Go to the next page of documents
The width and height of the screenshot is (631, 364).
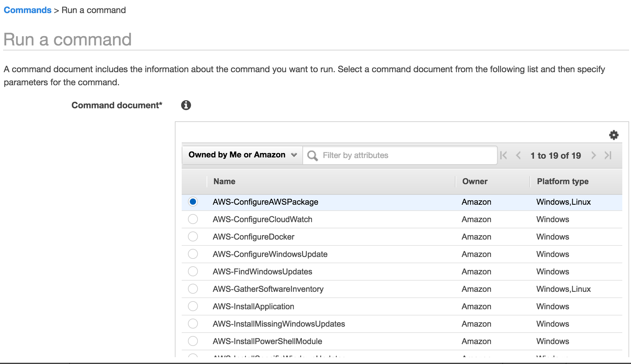tap(594, 155)
